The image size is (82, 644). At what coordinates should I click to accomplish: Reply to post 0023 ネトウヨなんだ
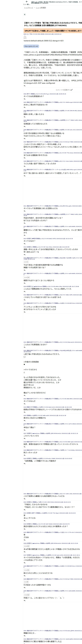coord(24,404)
